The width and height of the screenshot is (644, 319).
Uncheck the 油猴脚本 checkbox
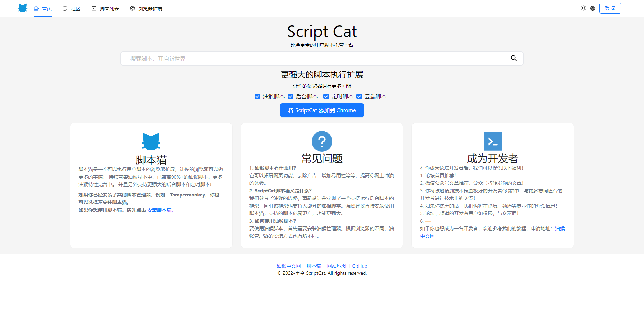coord(257,96)
